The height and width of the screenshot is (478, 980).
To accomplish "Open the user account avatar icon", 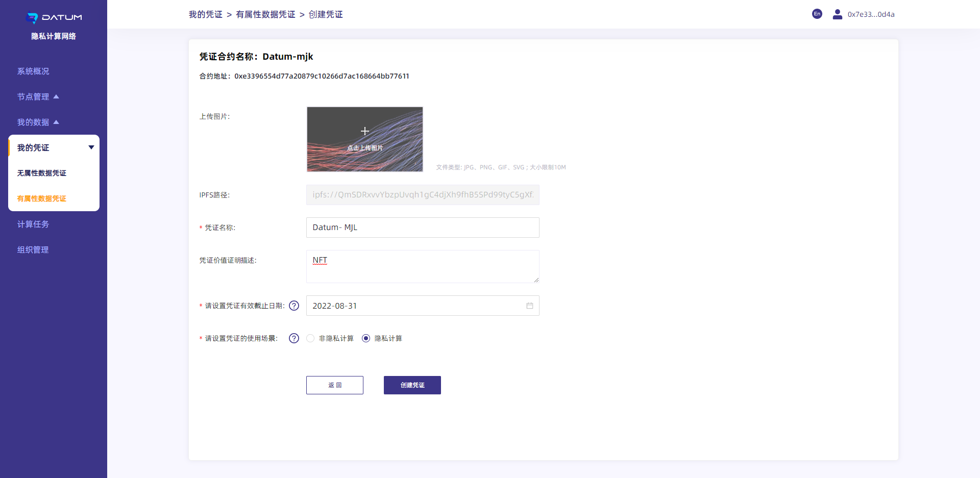I will (837, 14).
